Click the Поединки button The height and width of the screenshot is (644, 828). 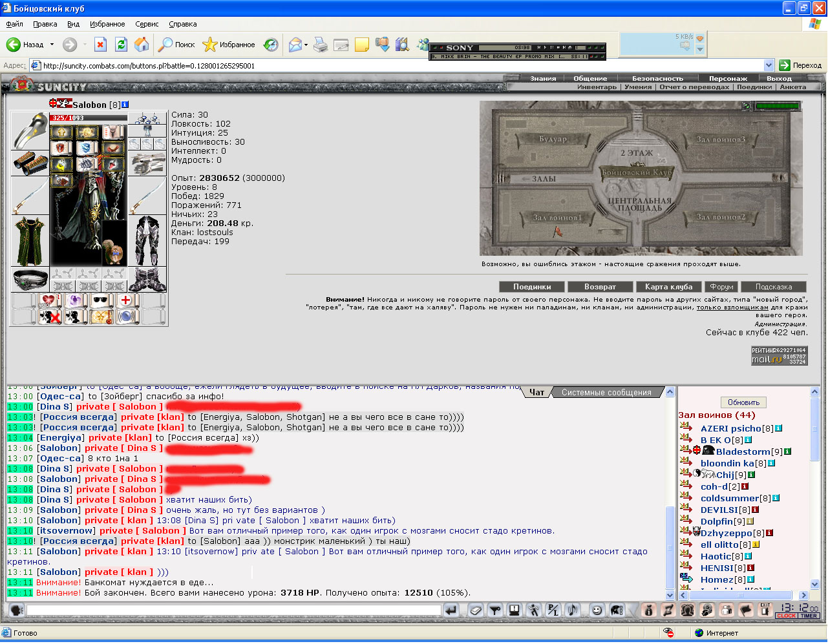pos(532,287)
